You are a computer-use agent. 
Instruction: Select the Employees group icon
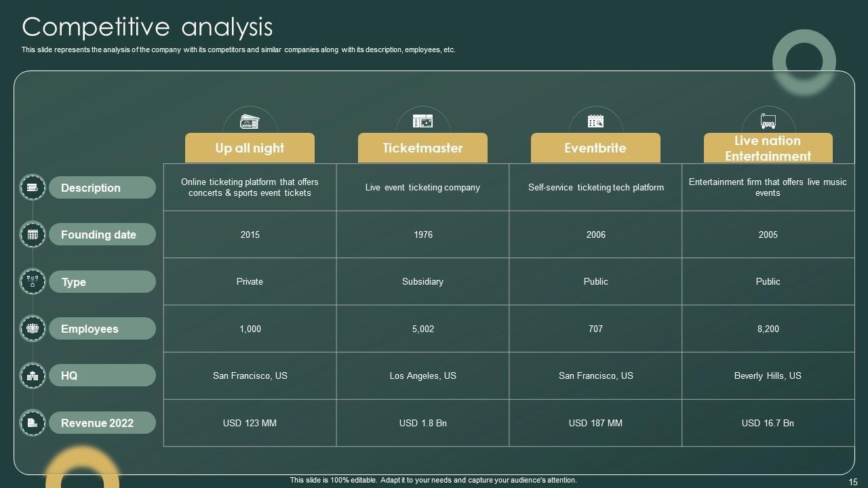33,329
